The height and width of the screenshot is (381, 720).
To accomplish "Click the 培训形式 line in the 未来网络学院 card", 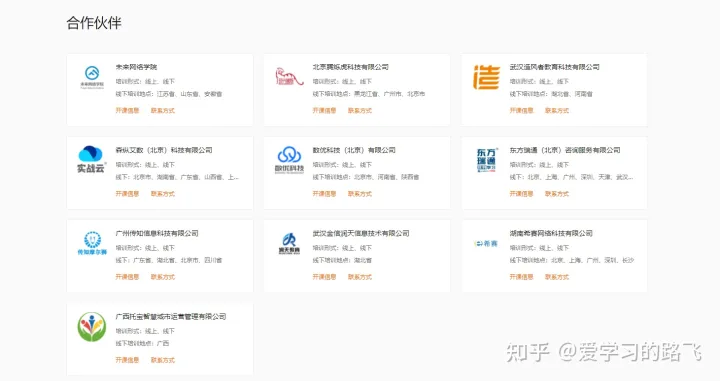I will (145, 82).
